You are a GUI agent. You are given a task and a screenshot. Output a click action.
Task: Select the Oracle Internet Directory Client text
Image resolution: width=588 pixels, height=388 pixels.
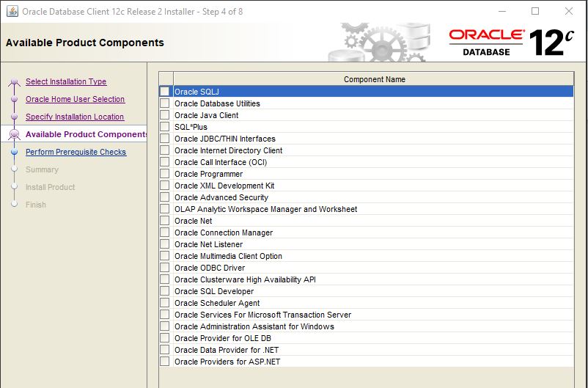228,150
